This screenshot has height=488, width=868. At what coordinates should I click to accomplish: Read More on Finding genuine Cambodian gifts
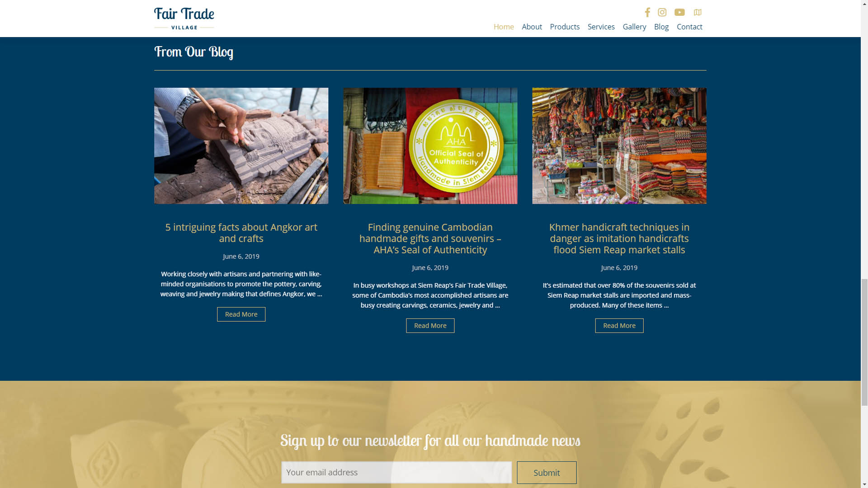[x=430, y=325]
